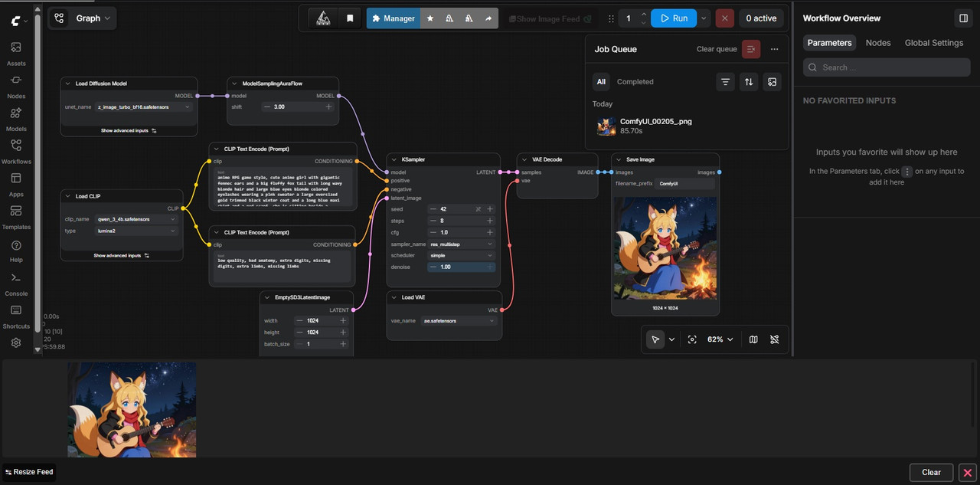Open the Workflows sidebar panel

(x=16, y=152)
